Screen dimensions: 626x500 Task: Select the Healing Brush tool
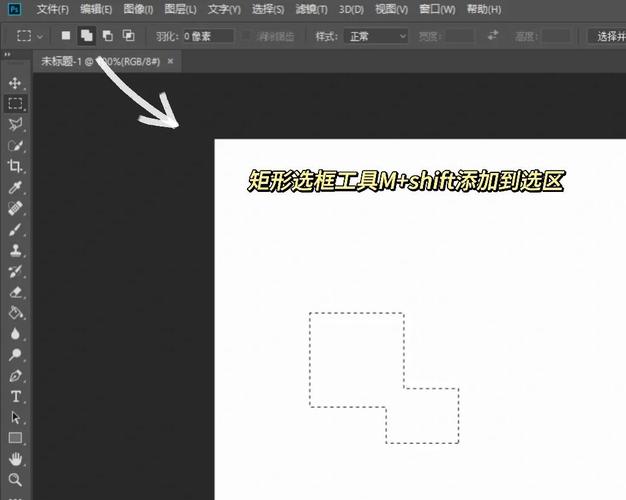tap(16, 208)
